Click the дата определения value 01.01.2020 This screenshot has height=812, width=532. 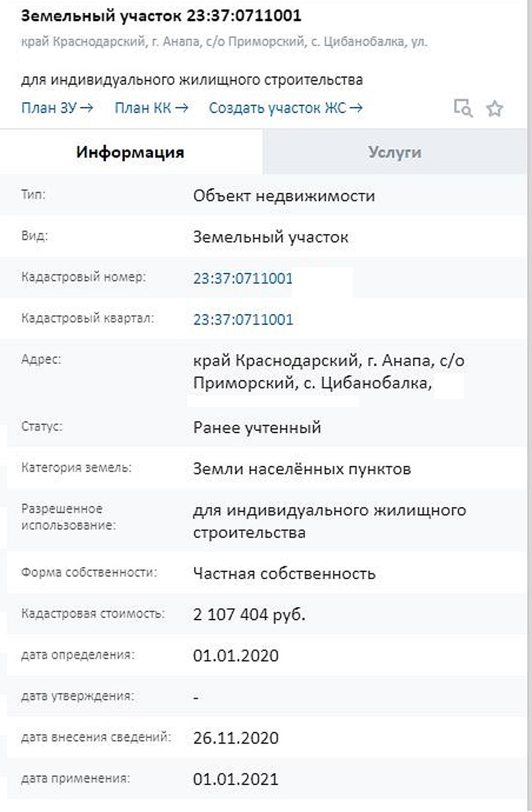pos(236,655)
